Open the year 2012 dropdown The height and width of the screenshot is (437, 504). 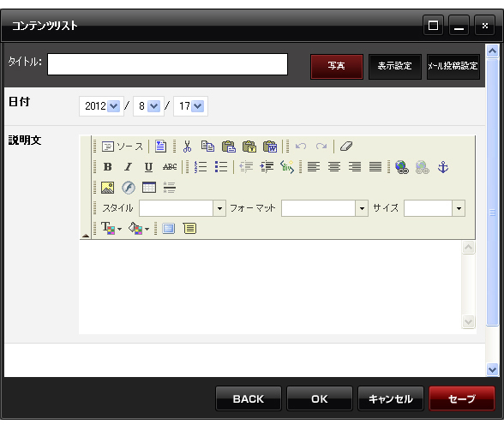point(101,106)
